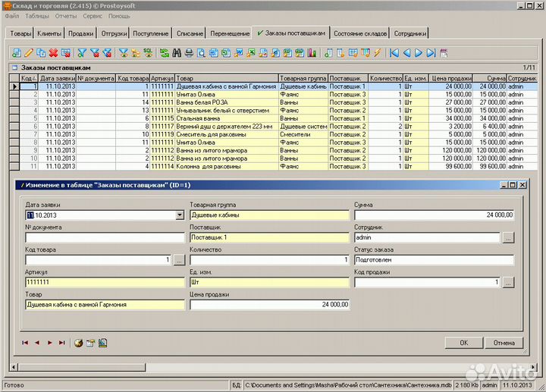Image resolution: width=546 pixels, height=392 pixels.
Task: Jump to first record with blue arrow
Action: 394,53
